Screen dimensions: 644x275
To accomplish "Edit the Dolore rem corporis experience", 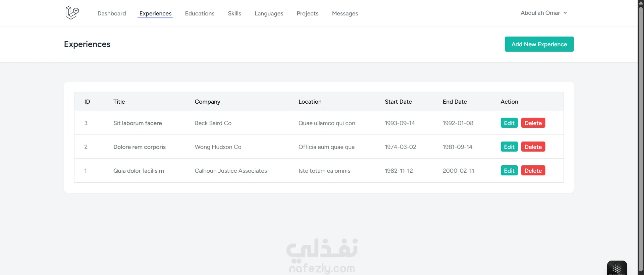I will pos(509,147).
